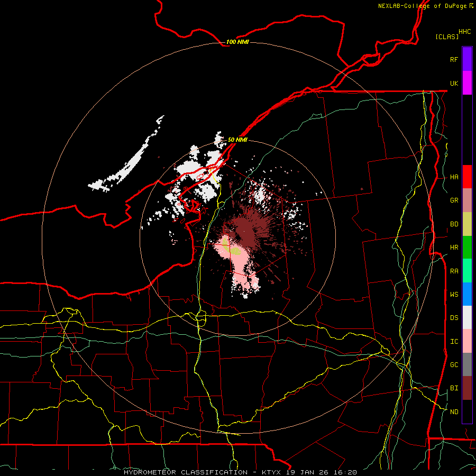The height and width of the screenshot is (476, 476).
Task: Select the GR dusty-pink legend swatch
Action: [467, 200]
